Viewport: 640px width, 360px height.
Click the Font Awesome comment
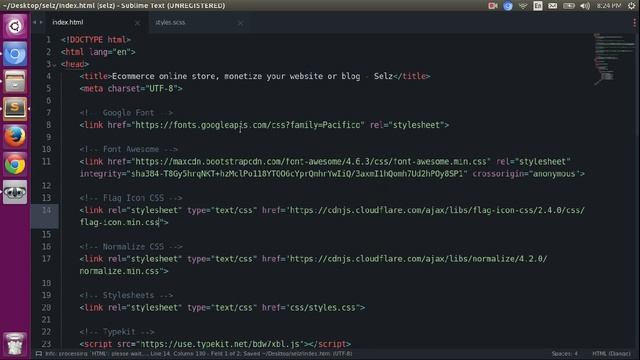pos(129,149)
